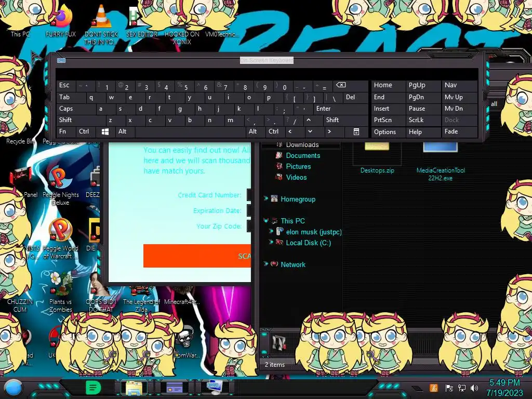
Task: Expand the Local Disk (C:) node arrow
Action: coord(271,242)
